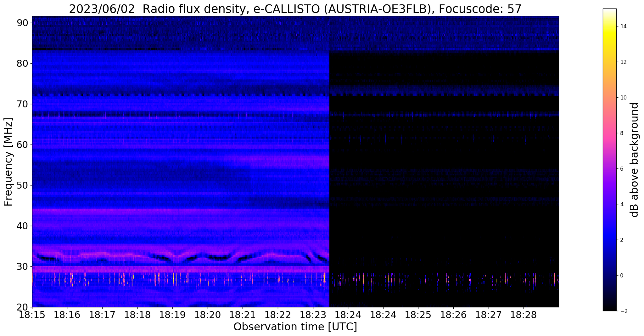Viewport: 644px width, 336px height.
Task: Click the colorbar tick label 8
Action: click(x=621, y=133)
